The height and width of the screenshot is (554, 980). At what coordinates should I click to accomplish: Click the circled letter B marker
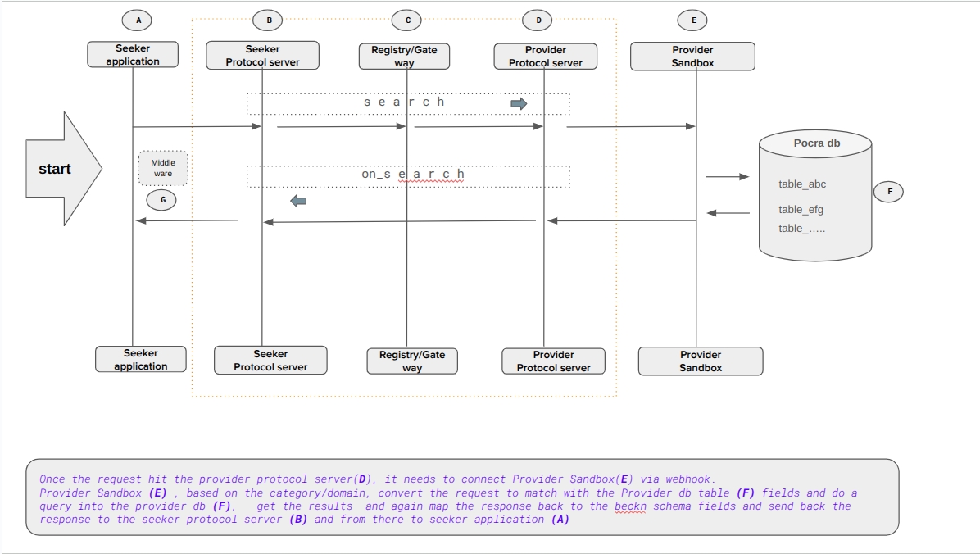pyautogui.click(x=268, y=20)
